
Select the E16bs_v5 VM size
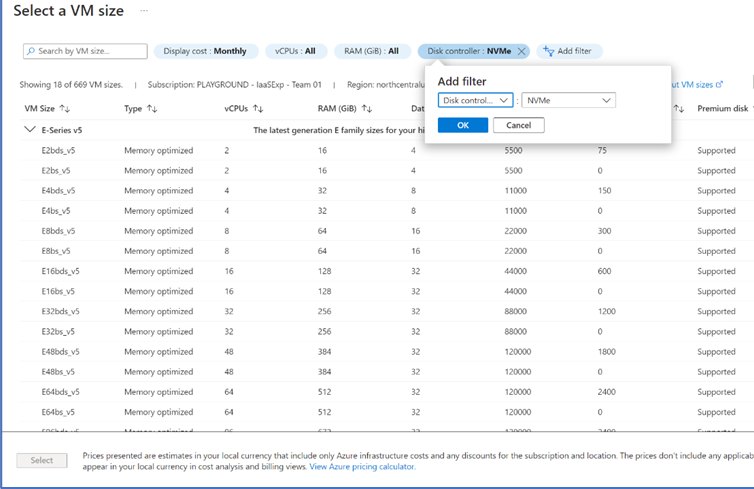pos(58,291)
